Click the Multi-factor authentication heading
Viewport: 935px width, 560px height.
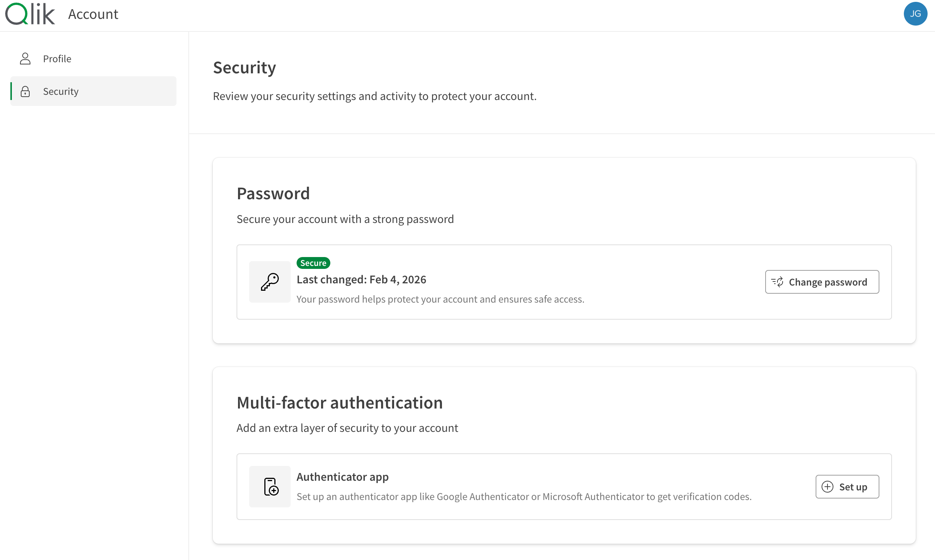339,402
